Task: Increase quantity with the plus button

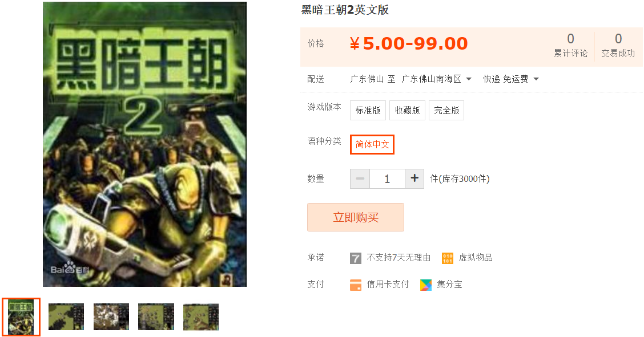Action: (414, 178)
